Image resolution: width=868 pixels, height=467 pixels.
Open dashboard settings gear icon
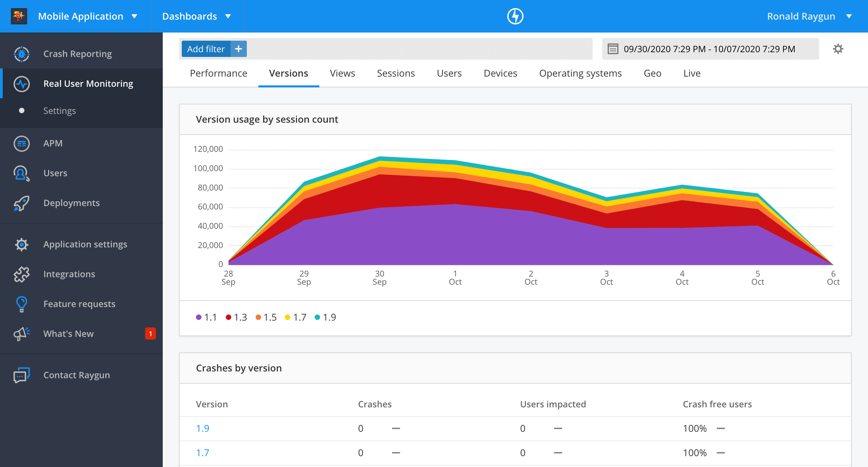click(x=838, y=49)
